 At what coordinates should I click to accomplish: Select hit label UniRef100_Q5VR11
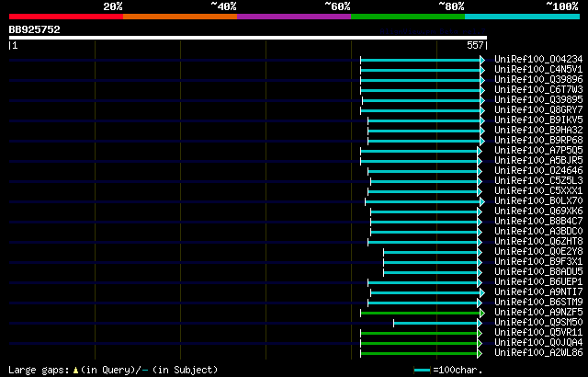(x=538, y=333)
